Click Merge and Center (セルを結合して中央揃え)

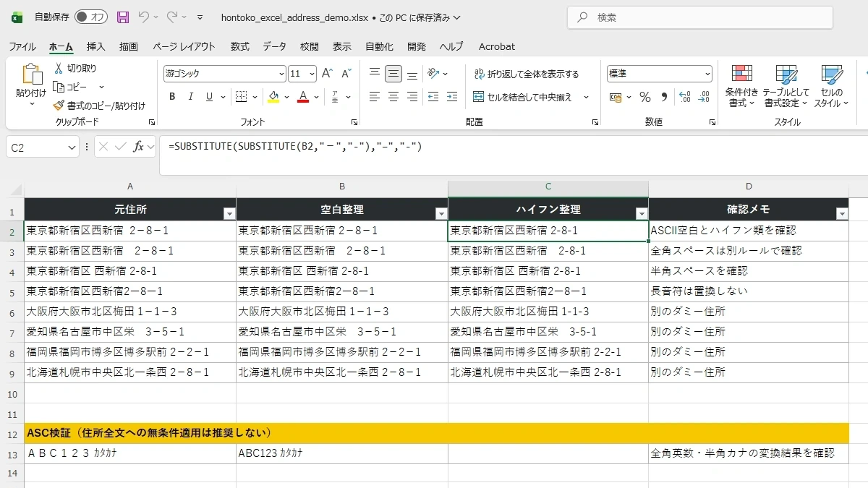(522, 97)
